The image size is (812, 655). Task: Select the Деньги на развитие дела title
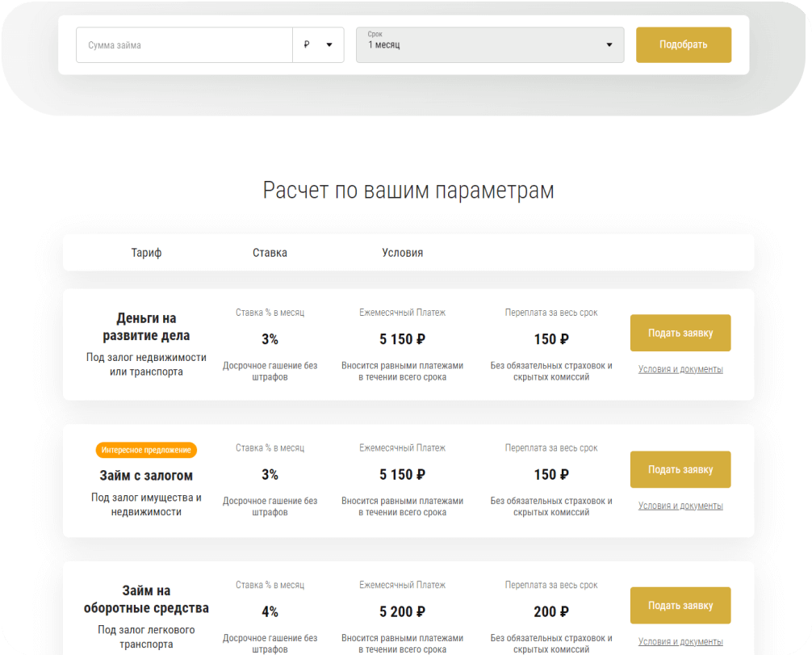pyautogui.click(x=146, y=327)
